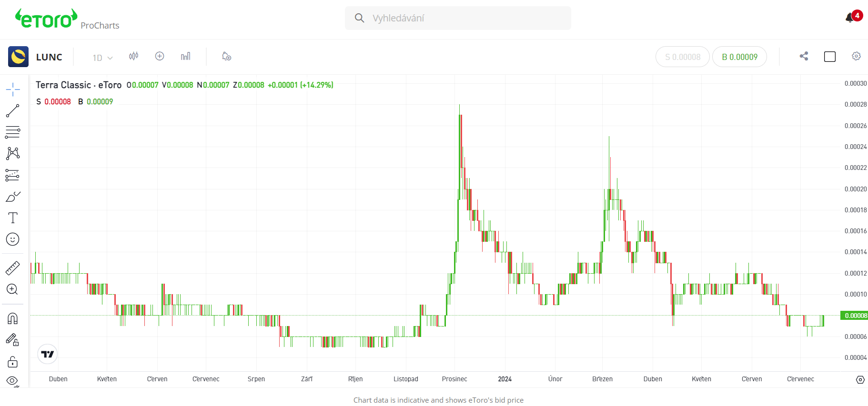Focus the Vyhledávání search field
The width and height of the screenshot is (868, 406).
pyautogui.click(x=458, y=18)
